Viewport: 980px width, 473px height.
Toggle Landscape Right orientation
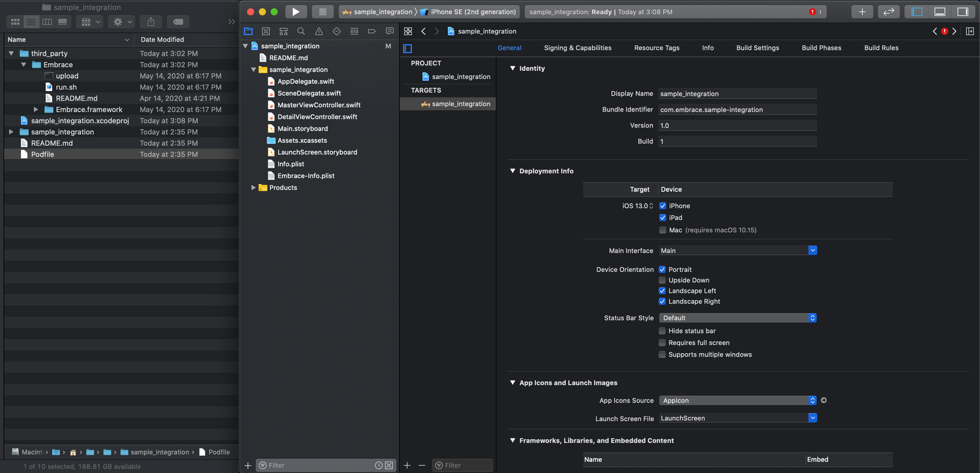pyautogui.click(x=662, y=301)
